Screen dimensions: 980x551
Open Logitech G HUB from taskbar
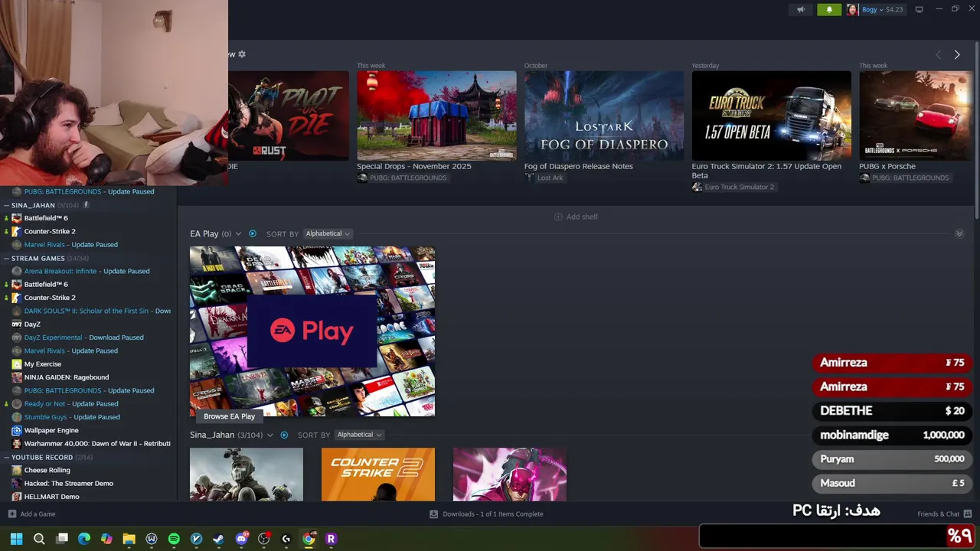coord(286,539)
